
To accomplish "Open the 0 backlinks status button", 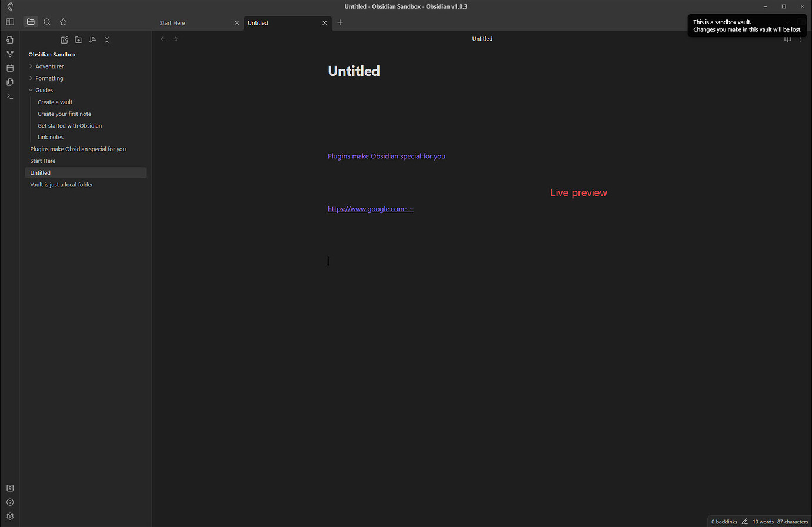I will point(724,521).
